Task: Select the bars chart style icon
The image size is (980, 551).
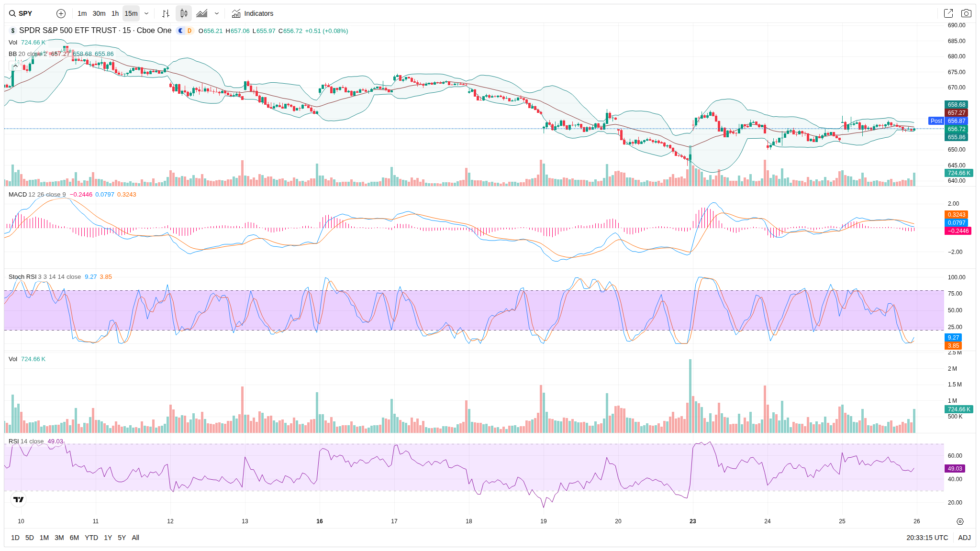Action: coord(166,13)
